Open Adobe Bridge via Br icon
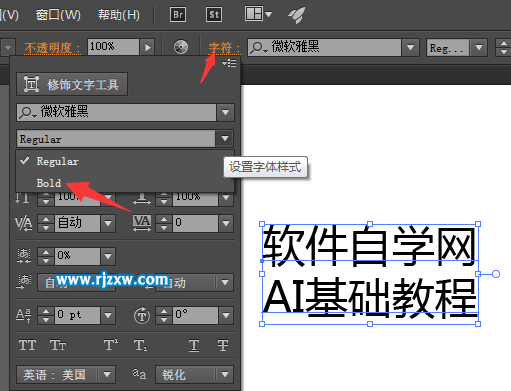 (178, 15)
